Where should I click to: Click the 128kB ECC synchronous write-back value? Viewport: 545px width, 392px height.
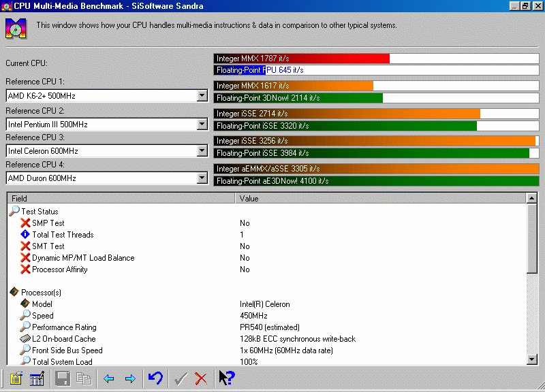coord(298,338)
